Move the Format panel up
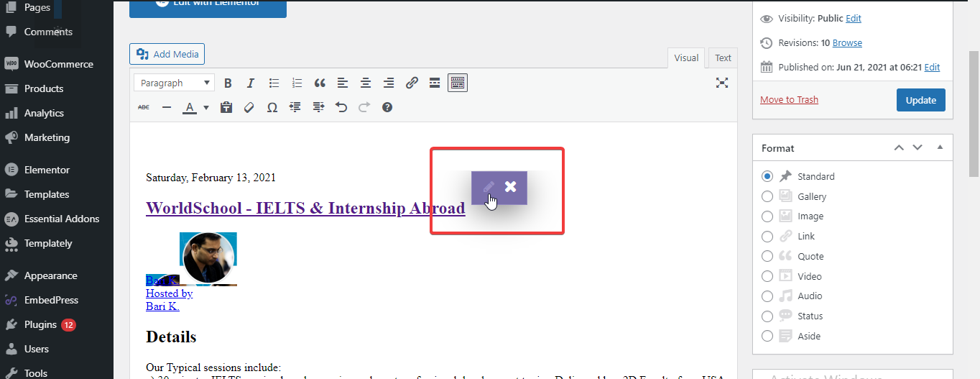 (x=899, y=147)
